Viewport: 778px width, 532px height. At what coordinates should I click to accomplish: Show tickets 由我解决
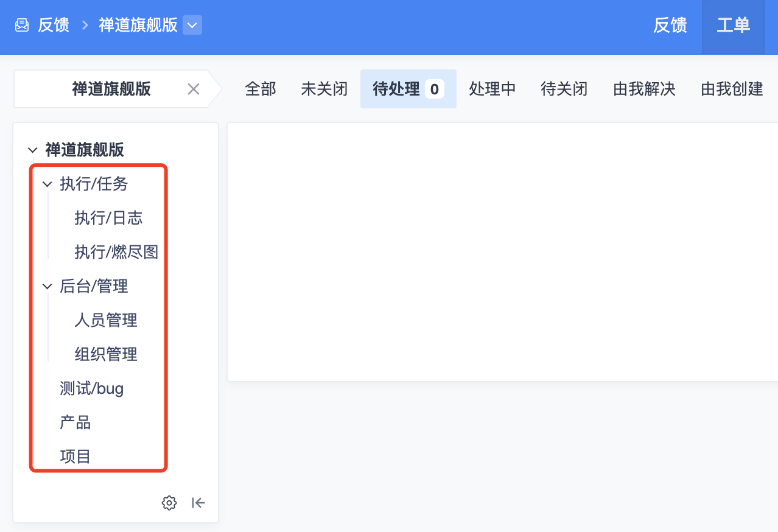coord(644,89)
